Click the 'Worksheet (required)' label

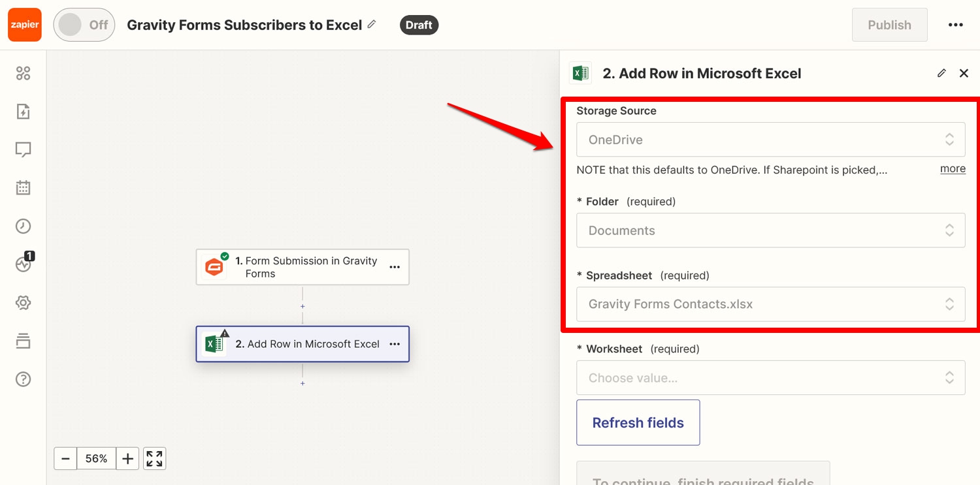coord(638,349)
